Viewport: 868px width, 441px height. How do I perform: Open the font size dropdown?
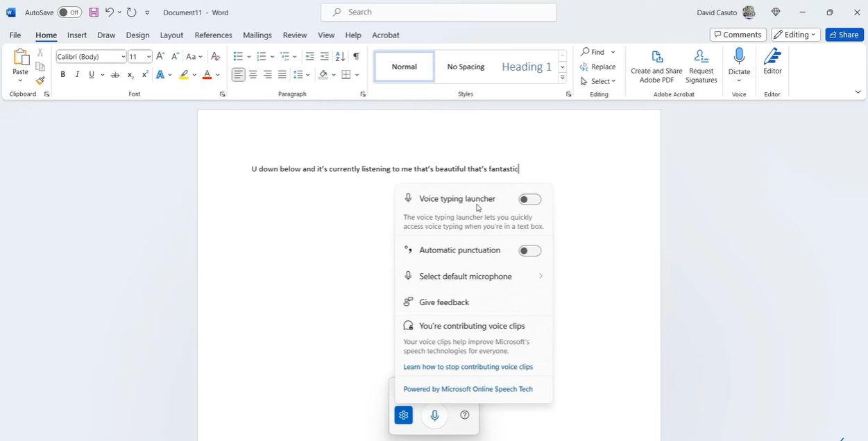point(148,57)
